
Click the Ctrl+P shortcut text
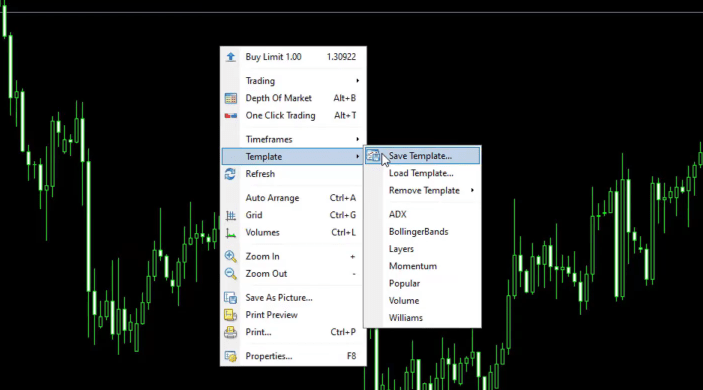tap(343, 332)
